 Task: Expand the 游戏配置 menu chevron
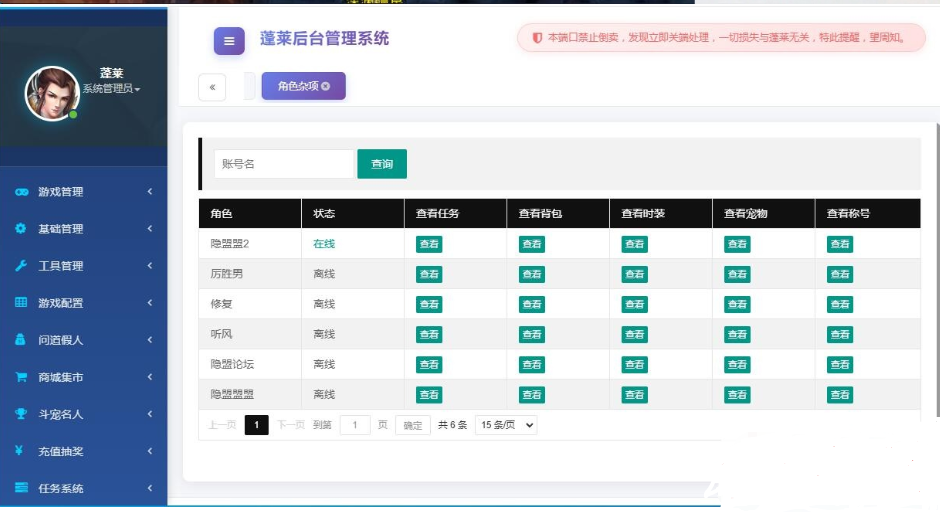150,303
